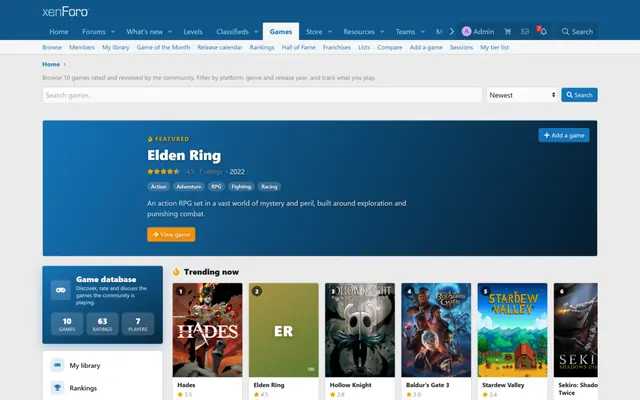Open the Elden Ring ER cover thumbnail
Viewport: 640px width, 400px height.
point(284,330)
